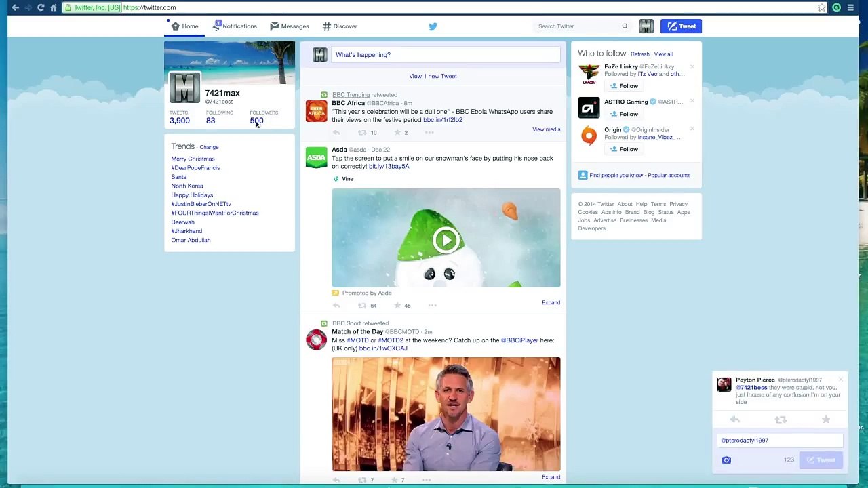Expand the Asda promoted tweet
Screen dimensions: 868x488
coord(551,302)
